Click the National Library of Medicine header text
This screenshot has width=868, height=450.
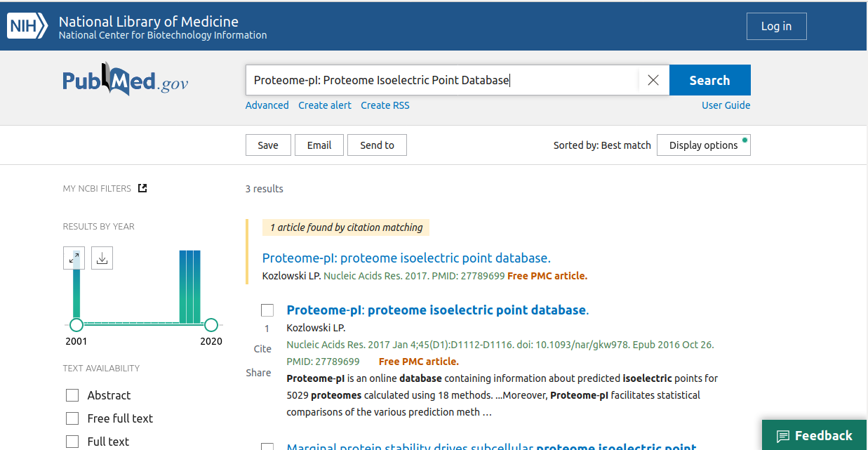(149, 22)
